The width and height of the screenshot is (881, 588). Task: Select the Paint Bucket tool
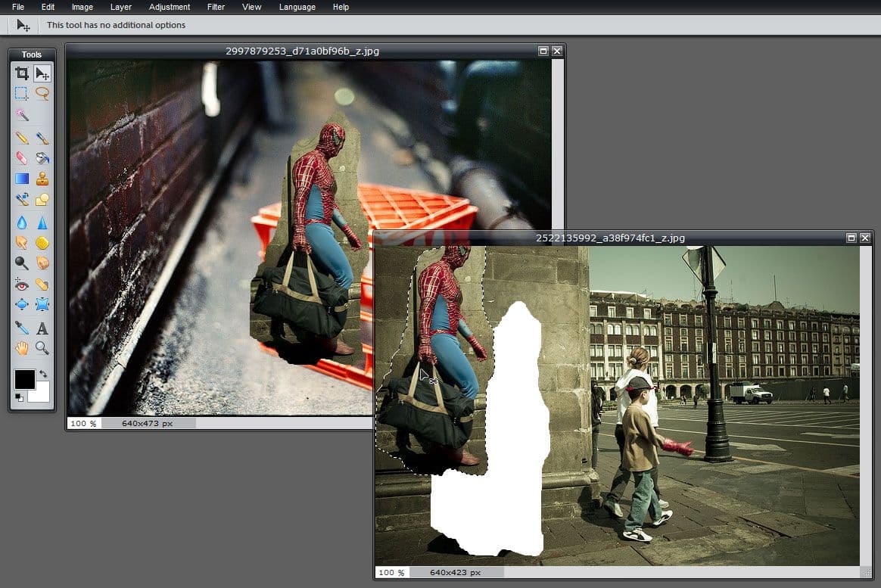pyautogui.click(x=42, y=158)
